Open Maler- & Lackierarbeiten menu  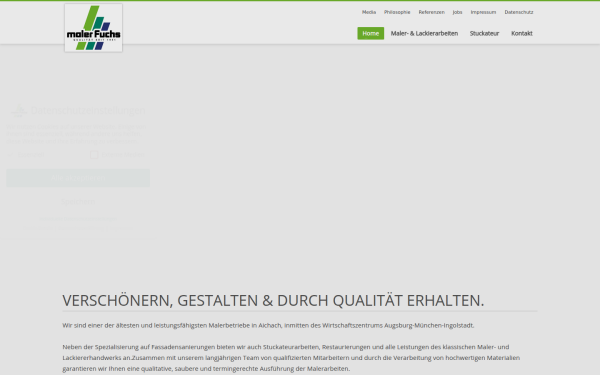424,33
